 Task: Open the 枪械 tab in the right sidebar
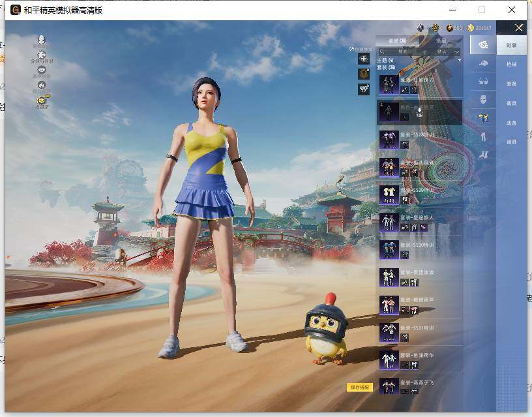click(512, 65)
